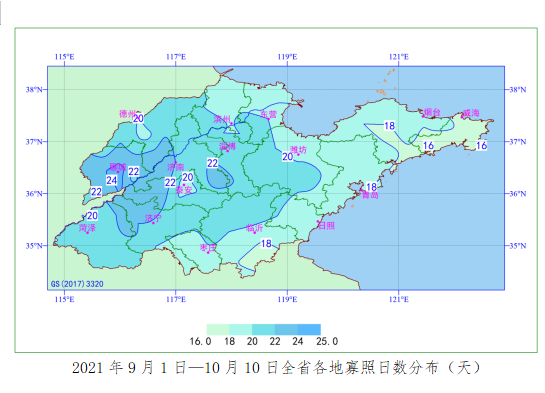Click the map caption title text

click(276, 367)
